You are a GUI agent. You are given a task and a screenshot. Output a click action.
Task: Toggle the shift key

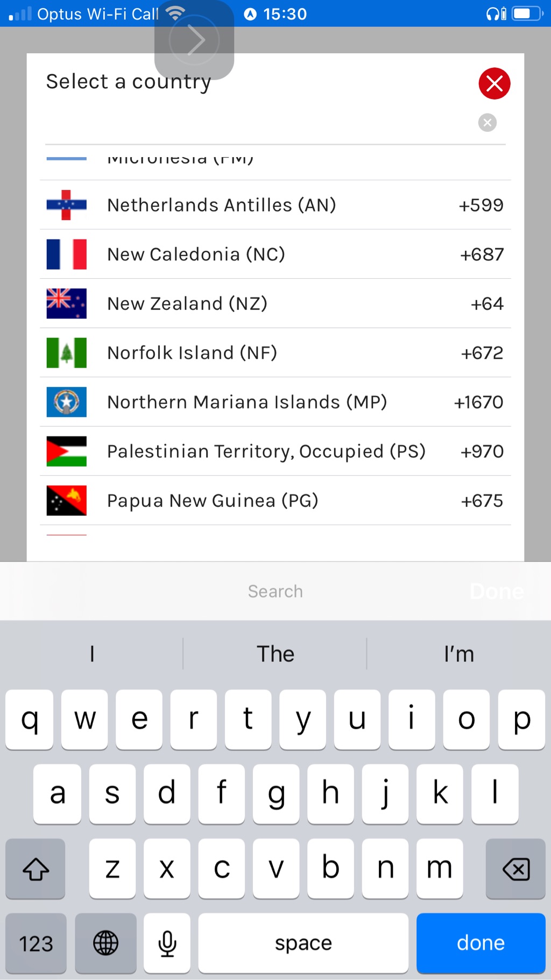36,869
